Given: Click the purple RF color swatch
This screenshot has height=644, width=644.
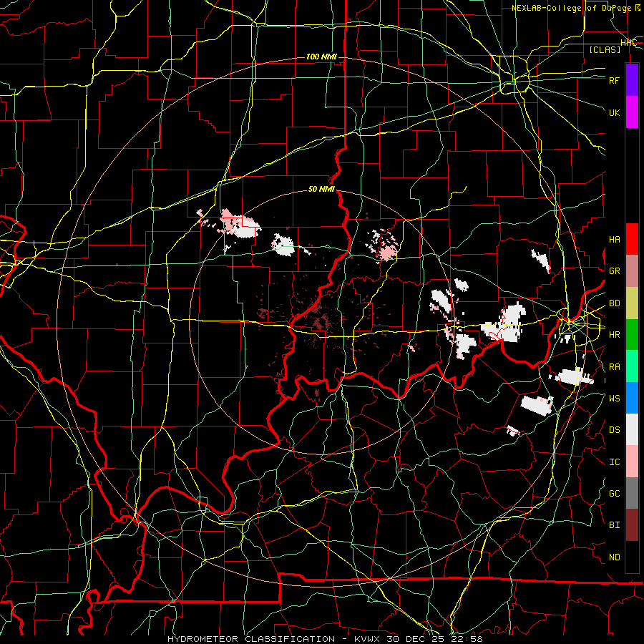Looking at the screenshot, I should [632, 80].
